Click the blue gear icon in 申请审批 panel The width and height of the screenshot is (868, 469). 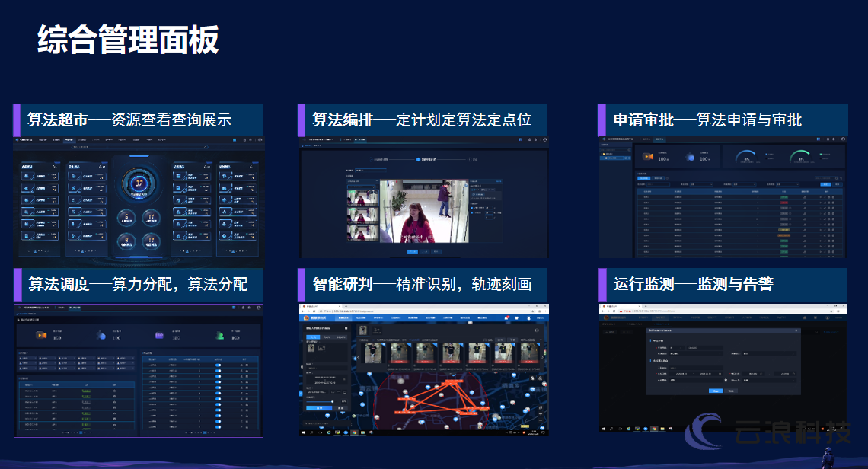pyautogui.click(x=690, y=158)
